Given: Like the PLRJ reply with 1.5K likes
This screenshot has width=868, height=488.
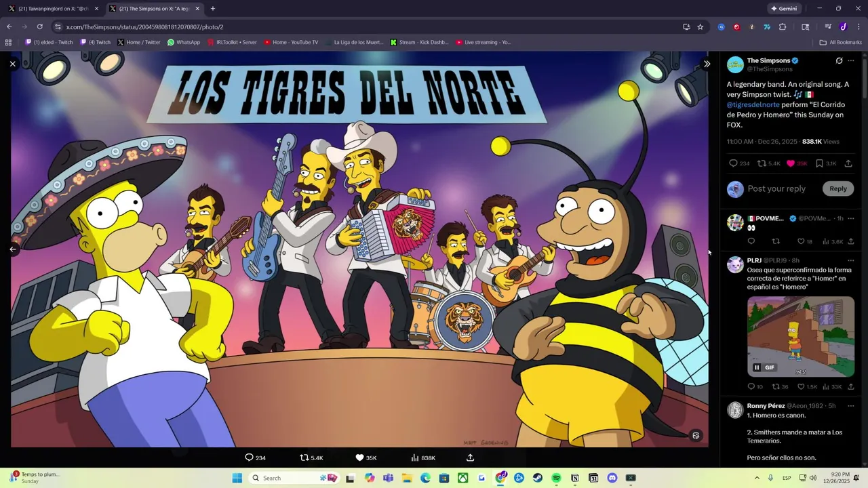Looking at the screenshot, I should point(801,386).
